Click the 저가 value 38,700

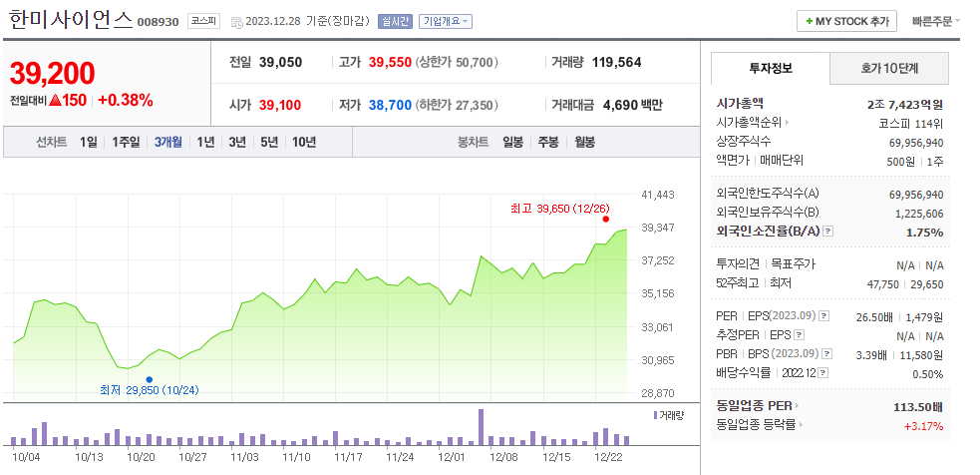click(x=390, y=105)
